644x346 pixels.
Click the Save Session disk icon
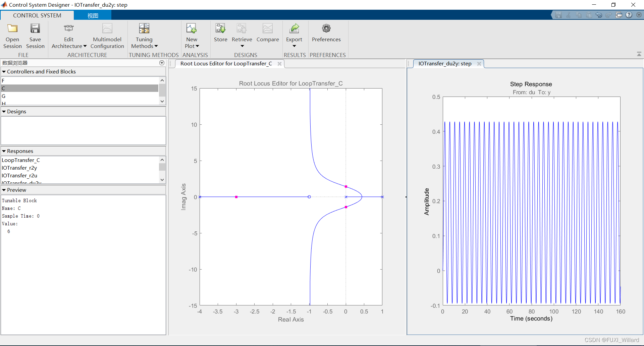pos(35,28)
